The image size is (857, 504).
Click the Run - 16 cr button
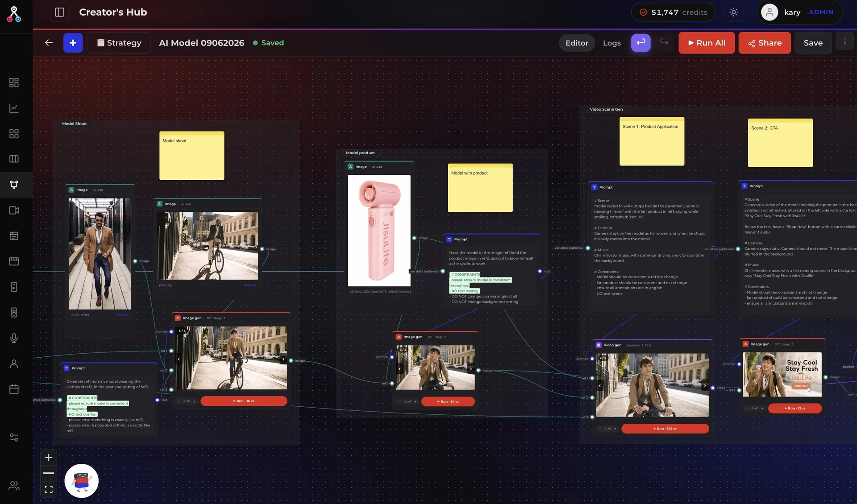(244, 401)
